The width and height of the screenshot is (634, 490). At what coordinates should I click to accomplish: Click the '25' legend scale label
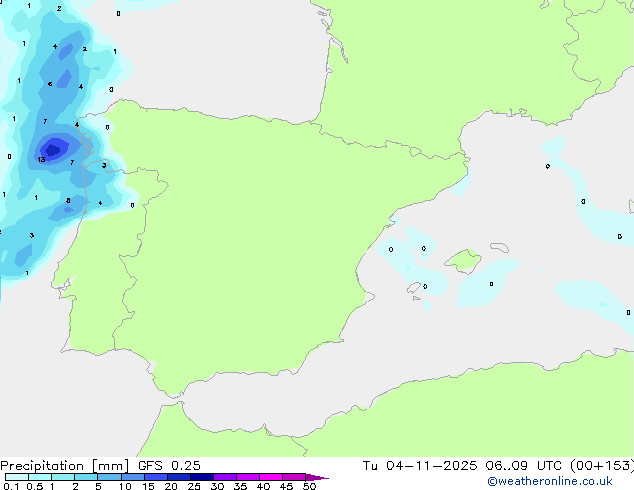[194, 486]
